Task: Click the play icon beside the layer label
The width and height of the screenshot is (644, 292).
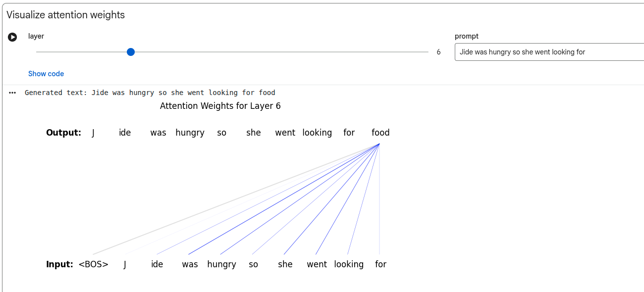Action: point(12,37)
